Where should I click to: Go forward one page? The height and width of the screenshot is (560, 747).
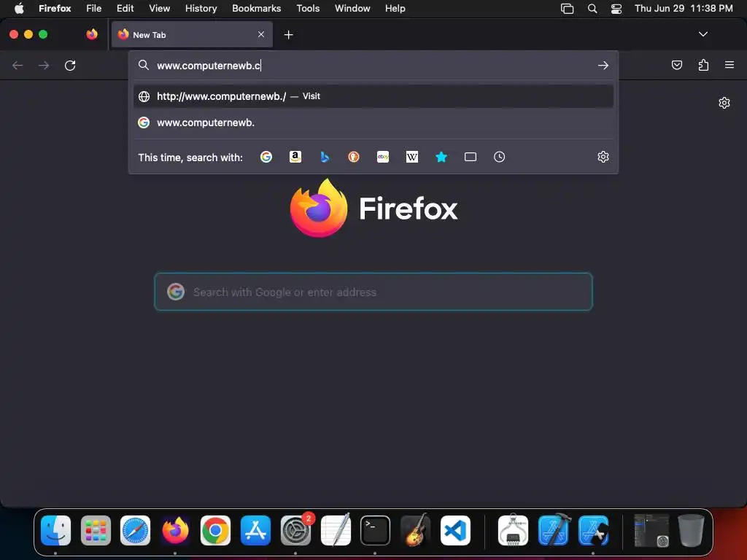click(x=44, y=65)
